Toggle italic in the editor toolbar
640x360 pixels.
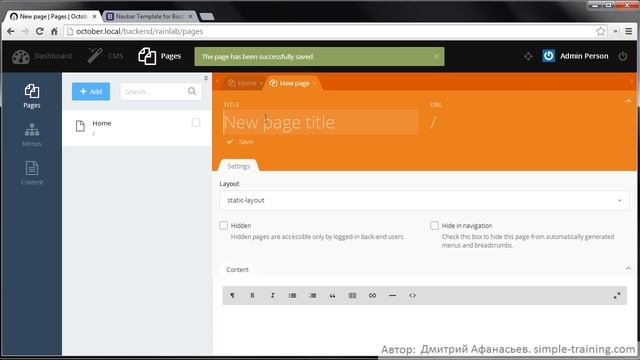click(x=272, y=296)
